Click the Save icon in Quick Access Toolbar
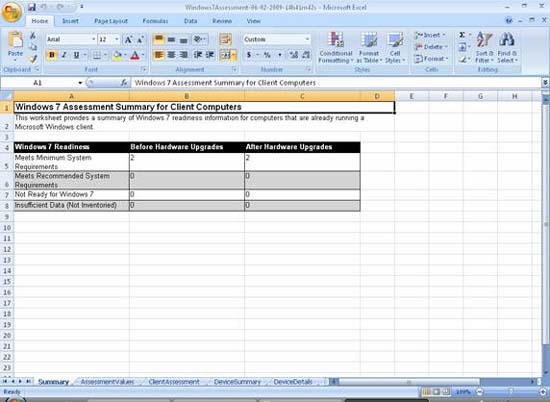The image size is (550, 402). click(x=32, y=7)
